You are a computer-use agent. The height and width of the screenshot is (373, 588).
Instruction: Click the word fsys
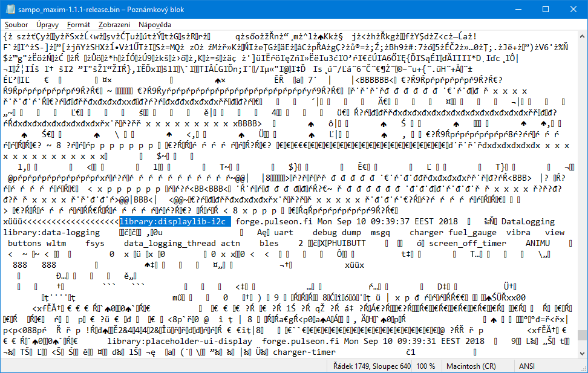tap(95, 243)
